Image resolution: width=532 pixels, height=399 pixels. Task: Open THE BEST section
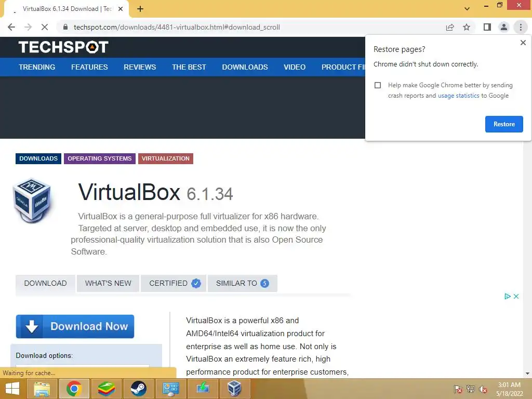pyautogui.click(x=189, y=67)
